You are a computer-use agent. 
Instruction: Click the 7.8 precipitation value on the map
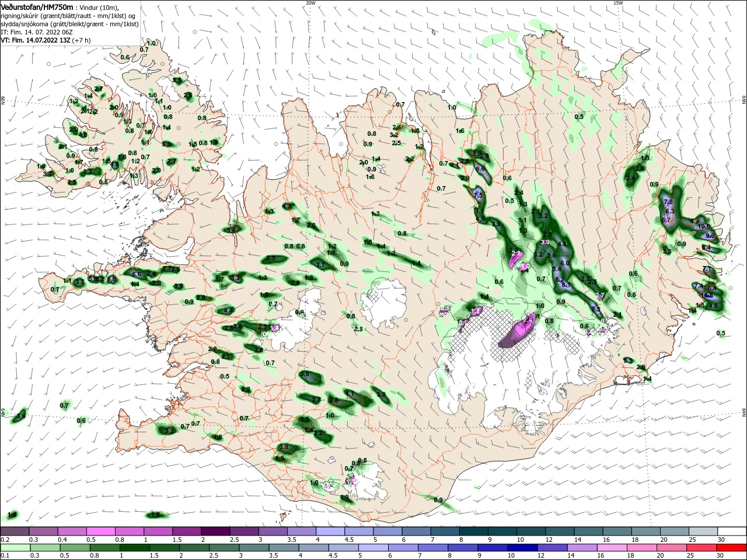pos(669,202)
